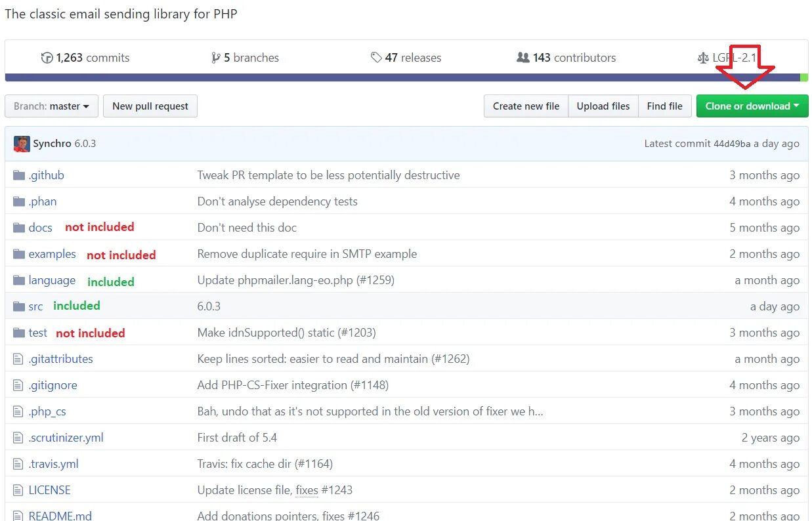Open the .gitattributes file
The image size is (812, 521).
(60, 359)
